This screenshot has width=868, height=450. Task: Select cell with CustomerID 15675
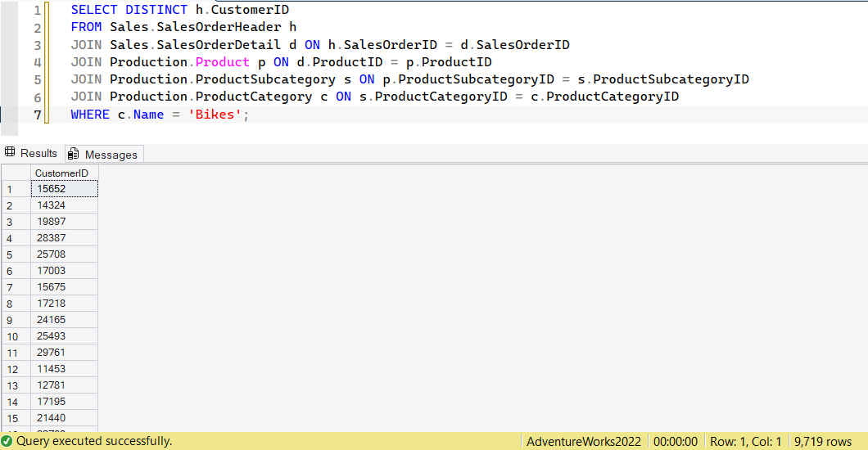(64, 287)
